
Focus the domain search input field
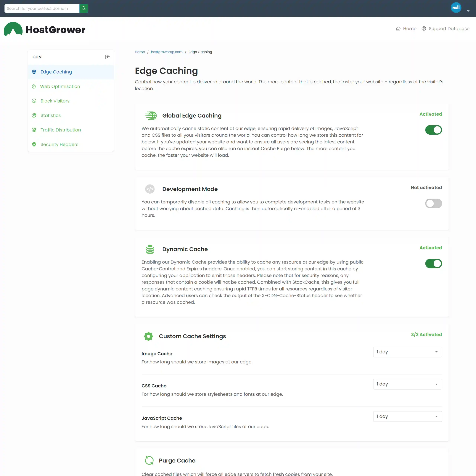(x=42, y=8)
